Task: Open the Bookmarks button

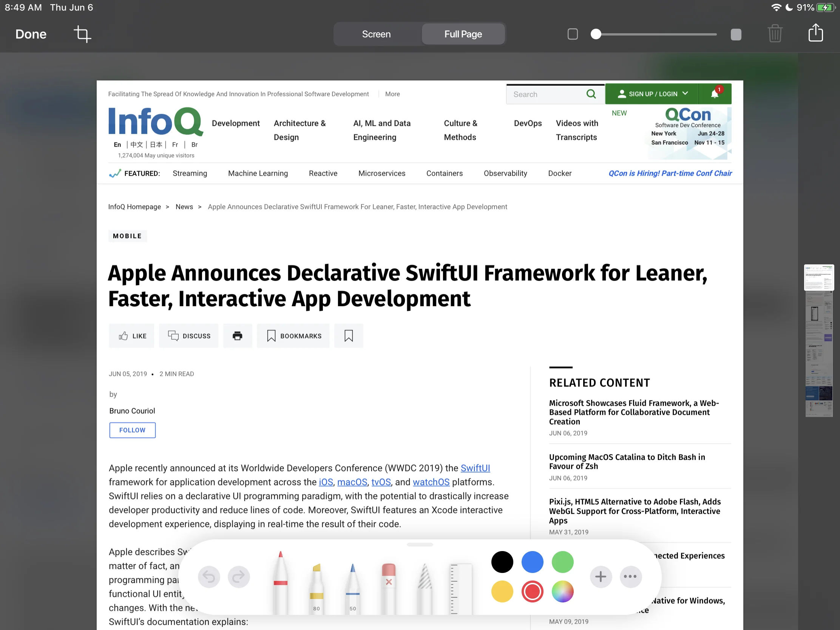Action: pyautogui.click(x=293, y=336)
